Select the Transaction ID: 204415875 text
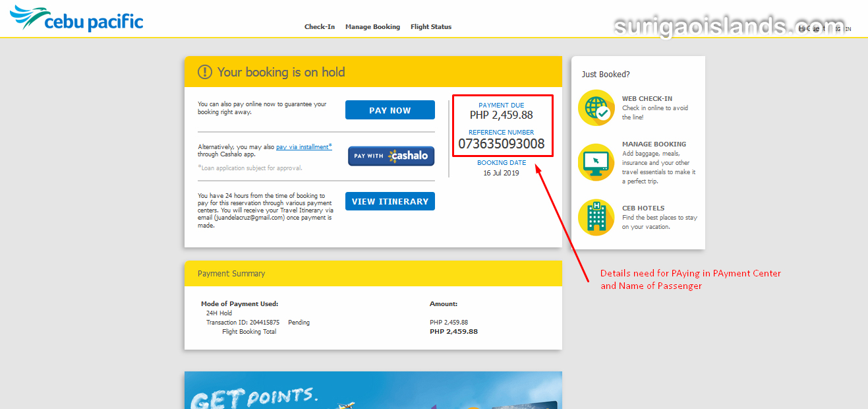Screen dimensions: 868x409 pyautogui.click(x=243, y=323)
